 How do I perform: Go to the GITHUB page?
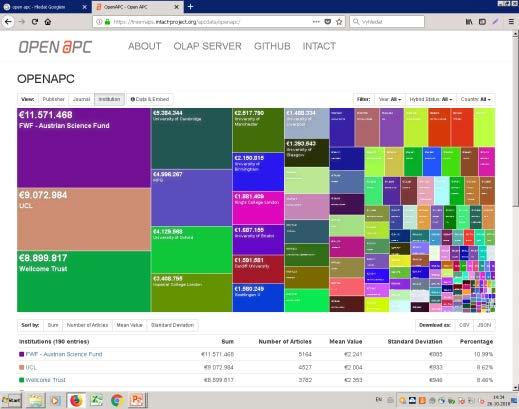[272, 46]
